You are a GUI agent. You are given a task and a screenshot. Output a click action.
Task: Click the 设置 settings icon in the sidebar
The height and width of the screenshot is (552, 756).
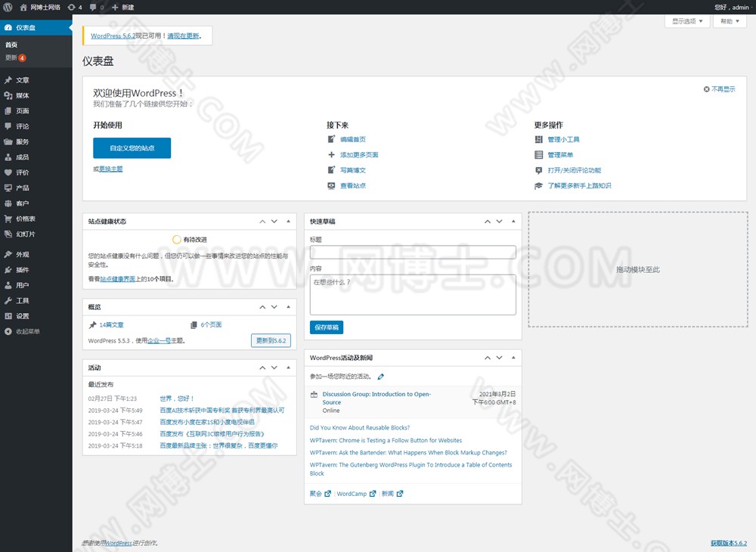pos(8,316)
